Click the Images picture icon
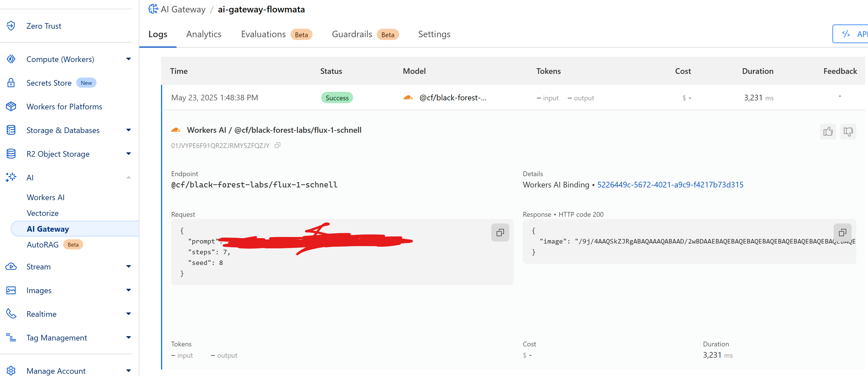 coord(11,290)
